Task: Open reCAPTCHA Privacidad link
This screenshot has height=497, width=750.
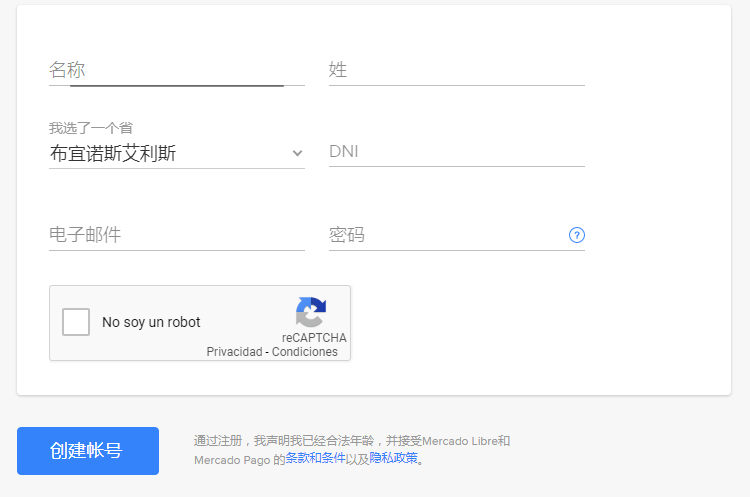Action: 234,352
